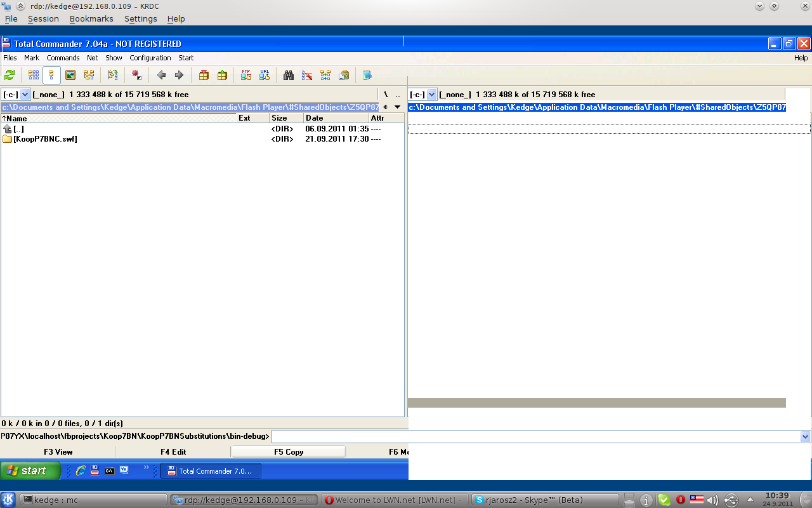This screenshot has height=508, width=812.
Task: Toggle thumbnail view mode in toolbar
Action: pyautogui.click(x=70, y=76)
